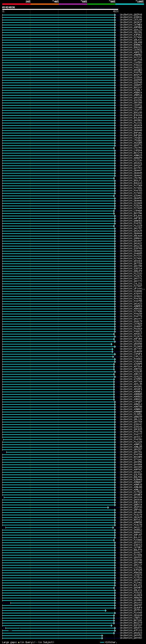The image size is (146, 644).
Task: Select the UniRef100_A7PJV3 row label
Action: click(131, 630)
